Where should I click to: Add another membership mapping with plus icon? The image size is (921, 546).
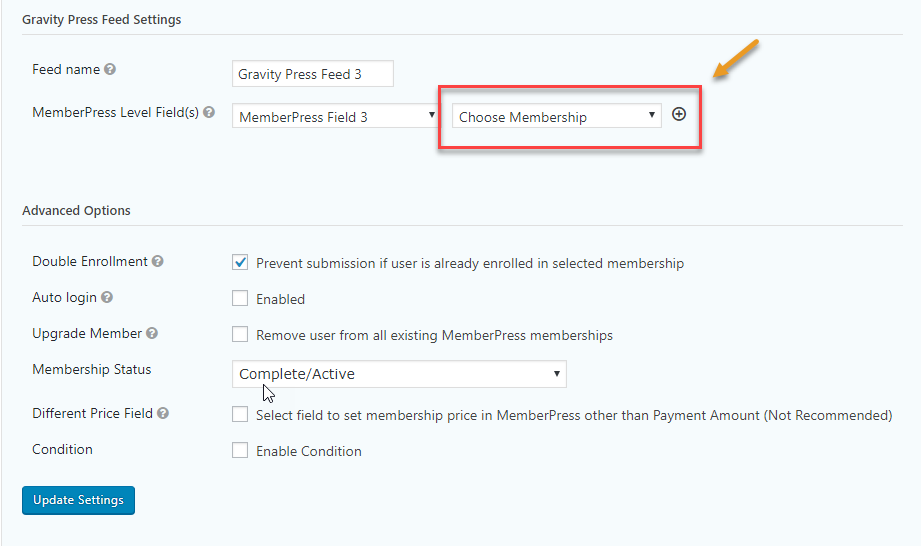pyautogui.click(x=679, y=114)
